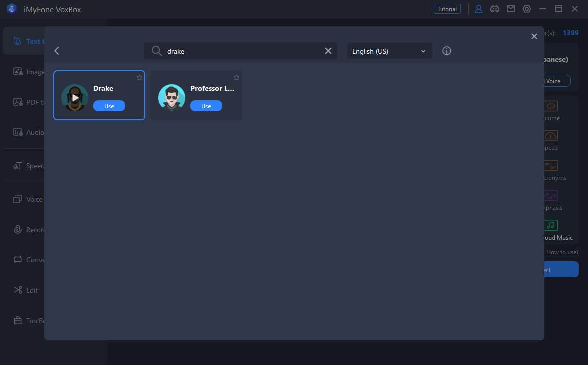Click the search magnifier icon

pyautogui.click(x=157, y=51)
